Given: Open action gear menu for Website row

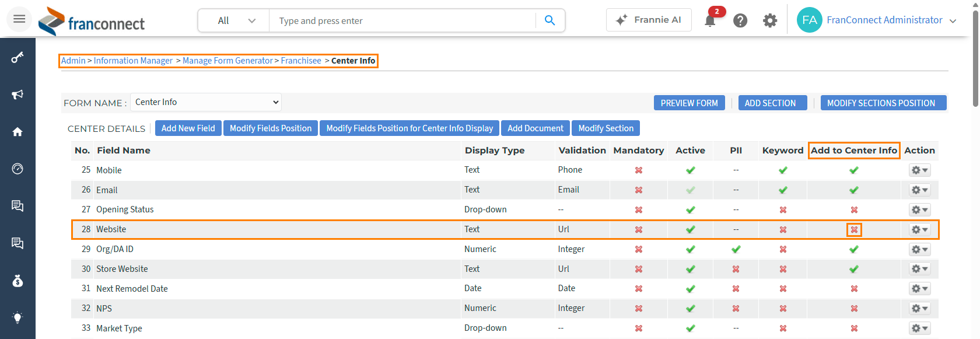Looking at the screenshot, I should point(919,230).
